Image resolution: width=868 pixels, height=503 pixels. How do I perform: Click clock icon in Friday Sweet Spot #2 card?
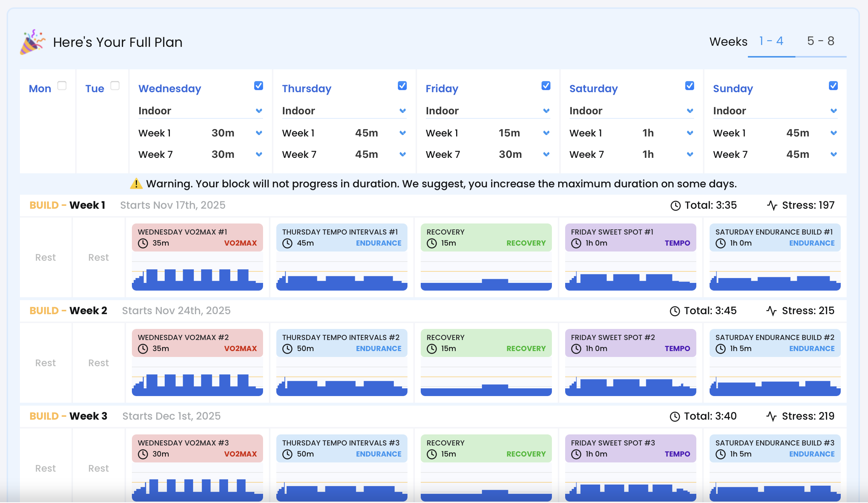pos(576,349)
